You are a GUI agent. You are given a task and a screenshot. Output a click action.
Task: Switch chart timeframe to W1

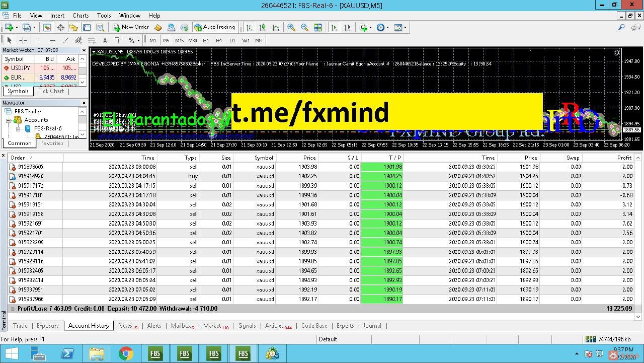[246, 40]
